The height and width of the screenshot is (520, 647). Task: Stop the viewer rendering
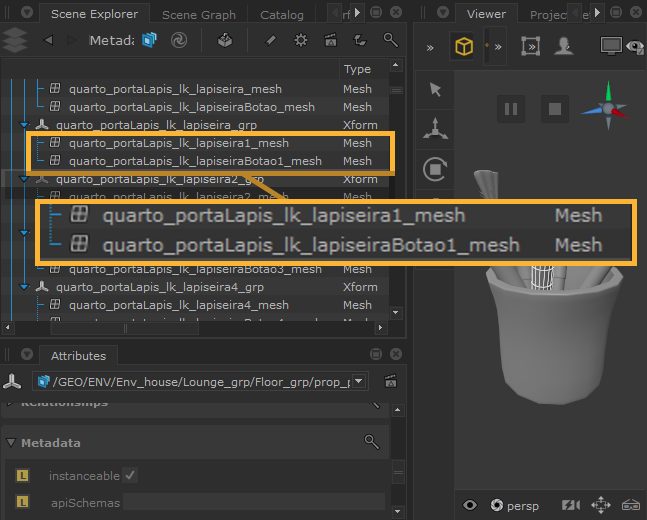[x=555, y=108]
